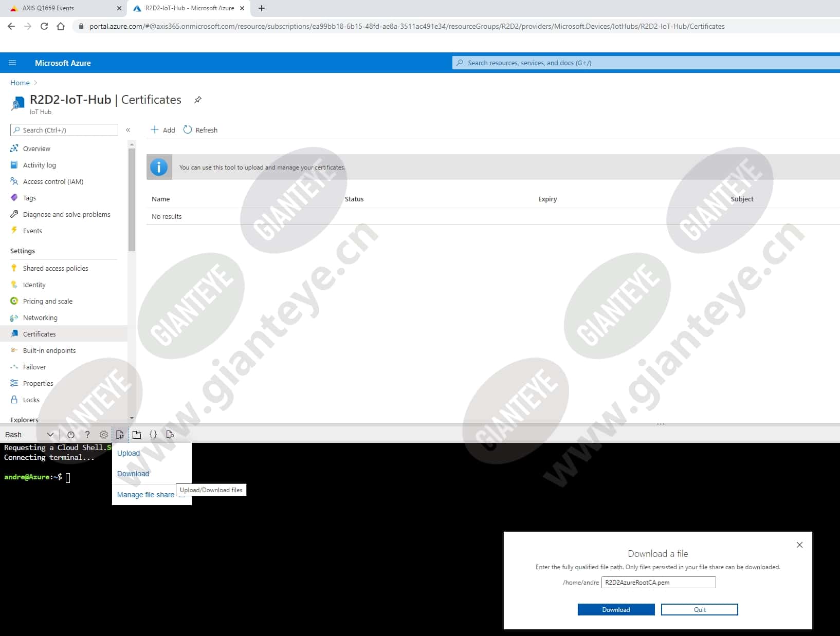Image resolution: width=840 pixels, height=636 pixels.
Task: Click the Events lightning bolt icon
Action: [x=14, y=230]
